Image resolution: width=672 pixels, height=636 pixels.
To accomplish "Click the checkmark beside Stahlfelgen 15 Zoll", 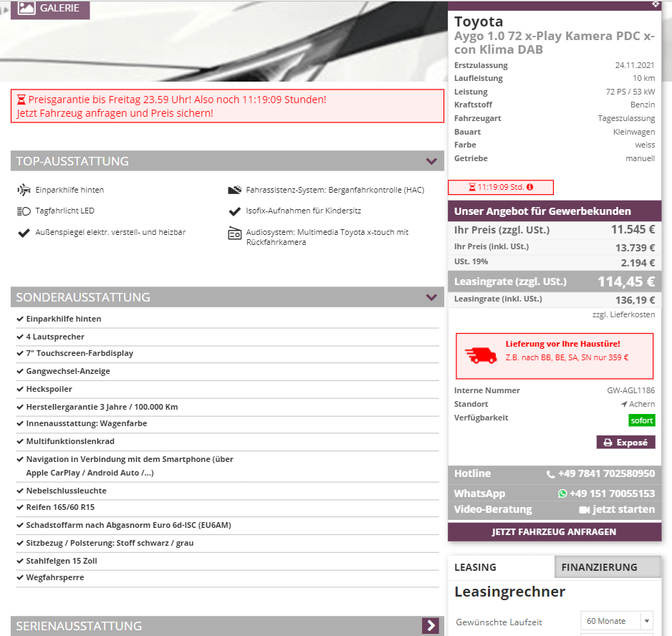I will point(20,561).
